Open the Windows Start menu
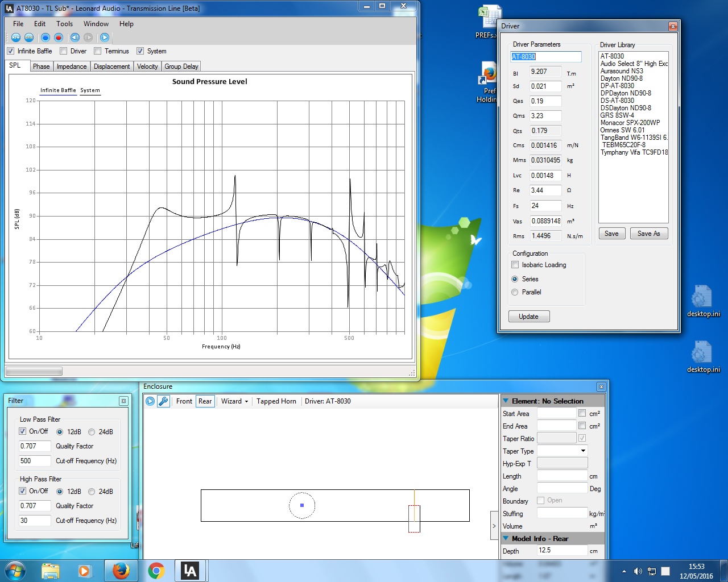728x582 pixels. tap(15, 571)
